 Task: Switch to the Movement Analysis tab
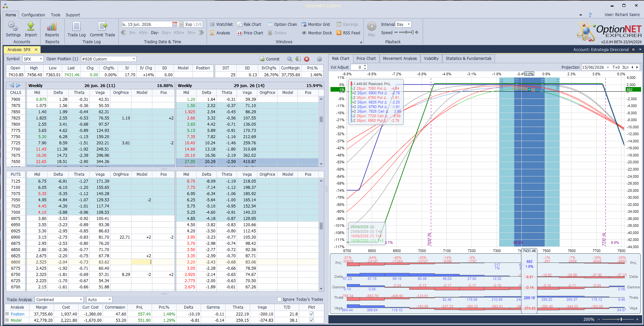400,58
